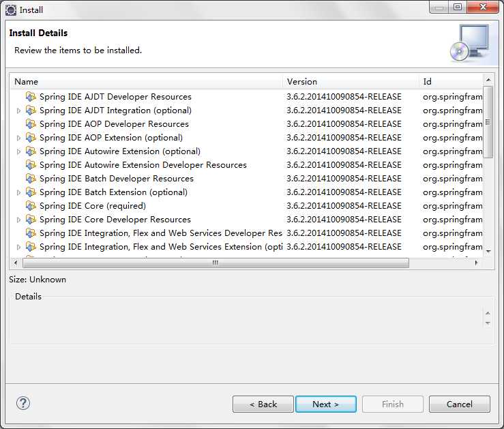Click the Details box scroll down arrow

click(x=488, y=323)
